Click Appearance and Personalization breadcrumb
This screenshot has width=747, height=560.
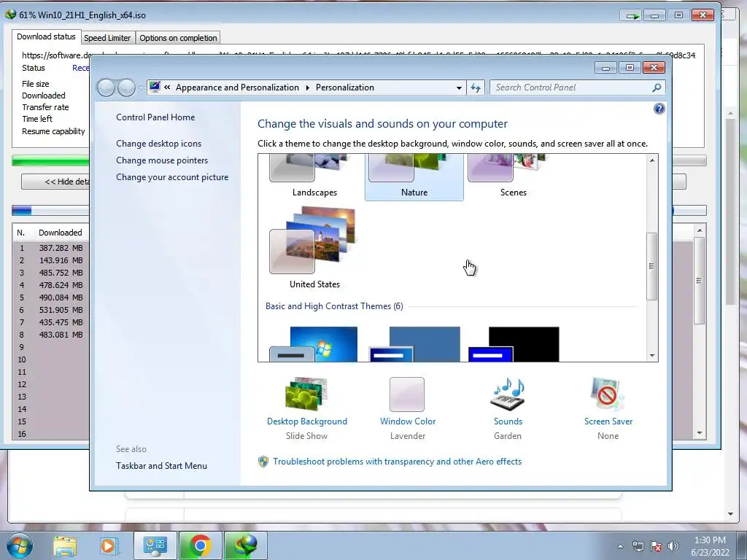point(237,87)
